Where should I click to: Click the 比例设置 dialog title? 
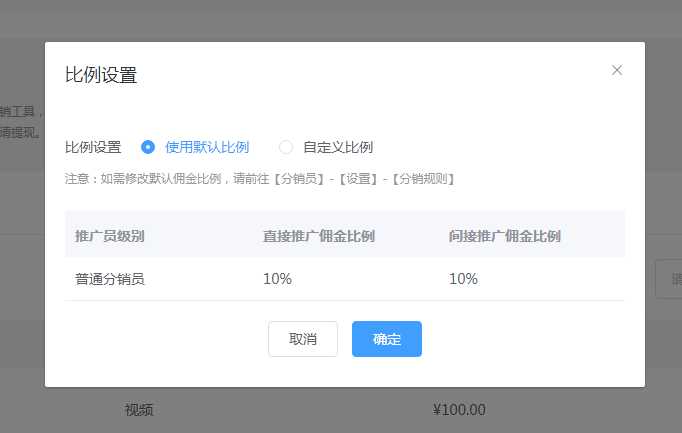[101, 74]
